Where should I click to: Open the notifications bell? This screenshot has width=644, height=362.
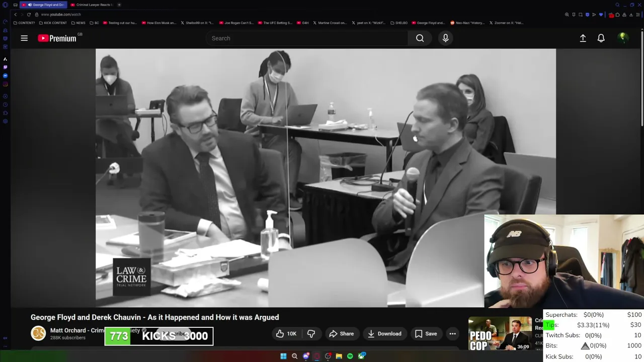tap(601, 38)
